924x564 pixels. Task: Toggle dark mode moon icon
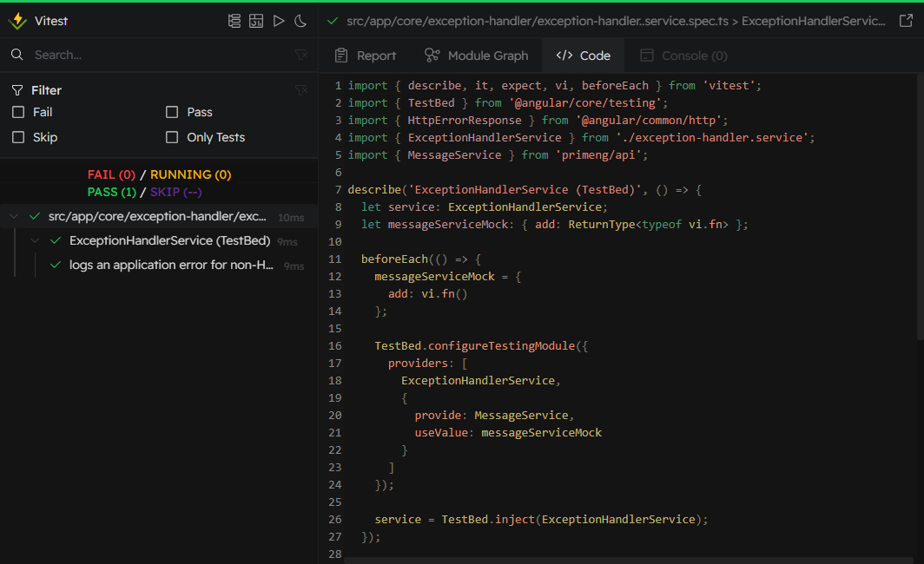(300, 21)
